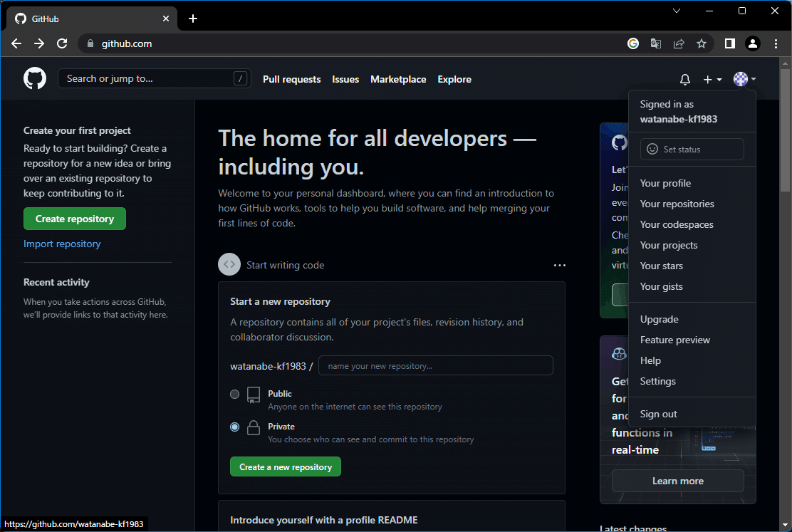Click the green Create repository button
This screenshot has height=532, width=792.
(x=75, y=219)
